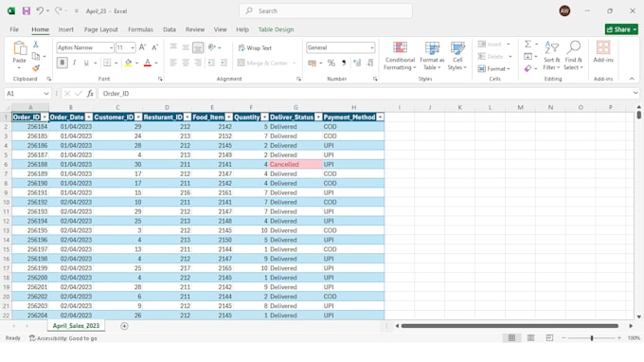This screenshot has width=644, height=362.
Task: Open the Table Design tab
Action: click(x=276, y=29)
